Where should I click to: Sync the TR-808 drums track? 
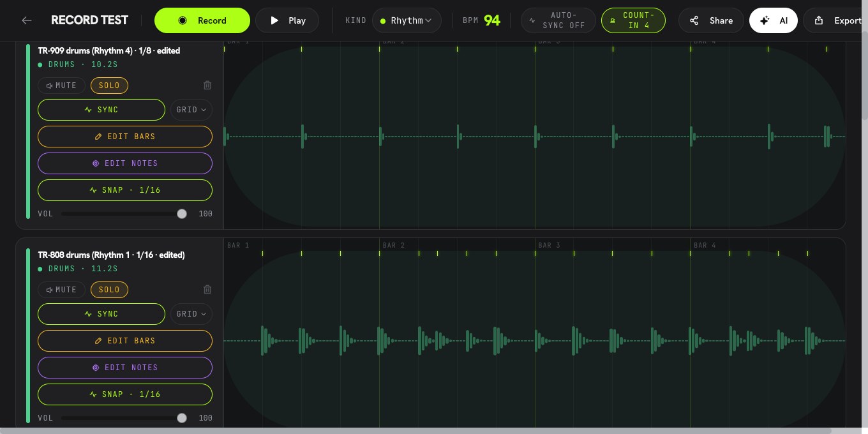(x=101, y=314)
